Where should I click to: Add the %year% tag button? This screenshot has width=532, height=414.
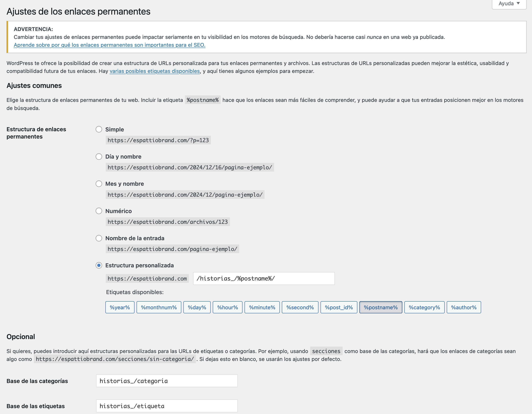(x=120, y=307)
